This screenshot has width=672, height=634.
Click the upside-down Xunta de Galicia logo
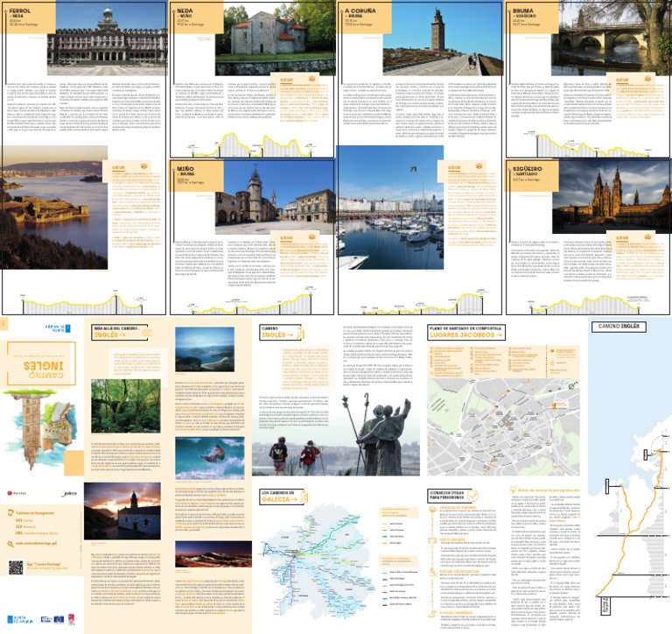pos(58,328)
